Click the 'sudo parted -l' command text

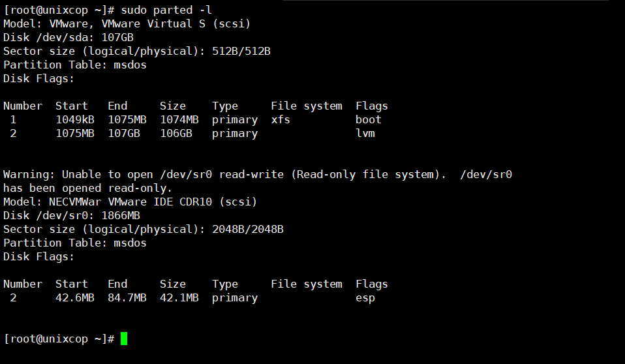[x=166, y=10]
